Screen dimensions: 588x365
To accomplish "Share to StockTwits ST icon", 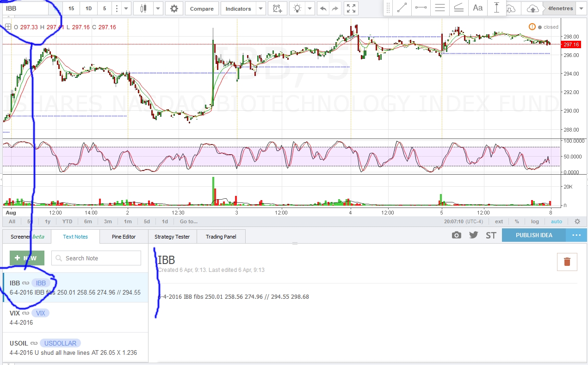I will 491,235.
